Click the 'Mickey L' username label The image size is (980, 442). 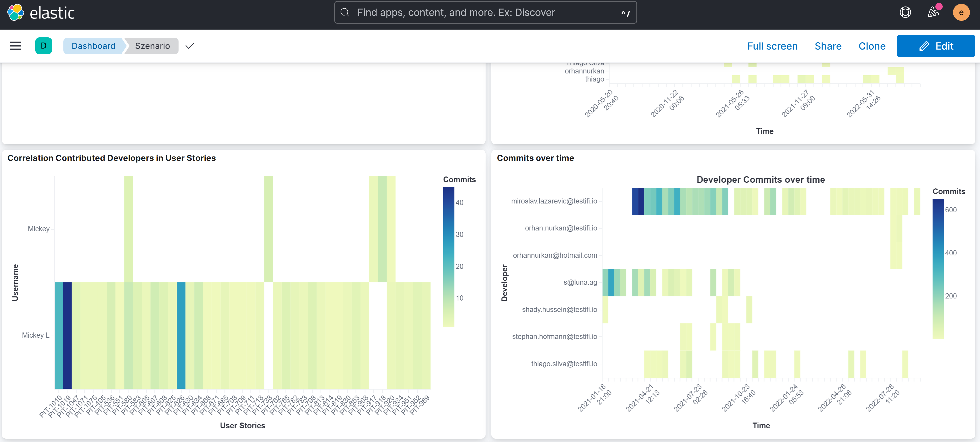(36, 335)
